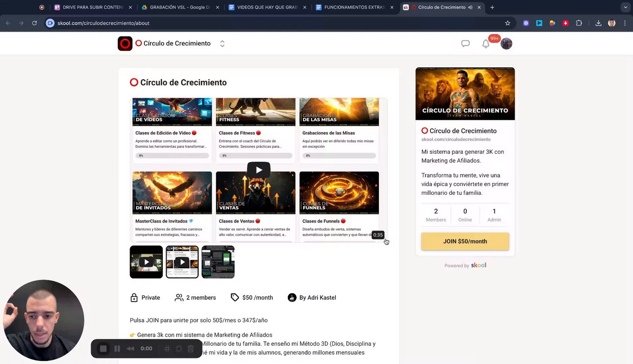The width and height of the screenshot is (633, 364).
Task: Open the site info icon in address bar
Action: point(50,23)
